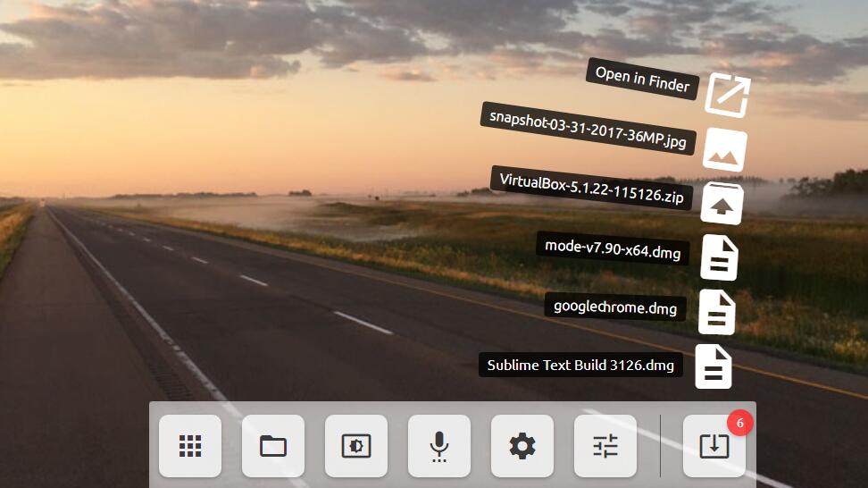Open snapshot-03-31-2017-36MP.jpg from the list
This screenshot has width=868, height=488.
(x=588, y=129)
